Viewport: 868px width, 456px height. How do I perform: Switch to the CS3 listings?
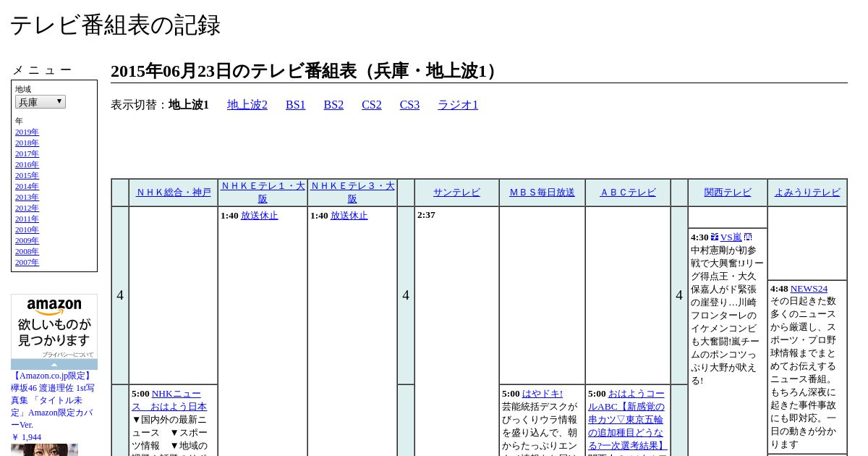click(409, 105)
